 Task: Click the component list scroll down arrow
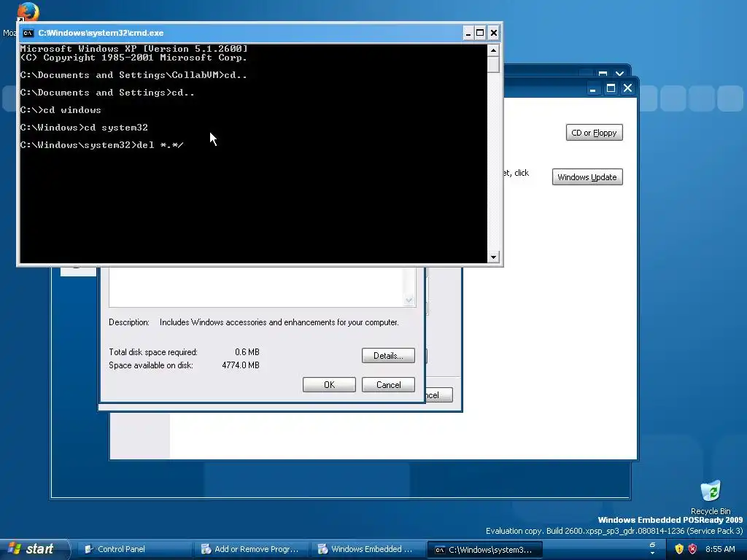(409, 300)
